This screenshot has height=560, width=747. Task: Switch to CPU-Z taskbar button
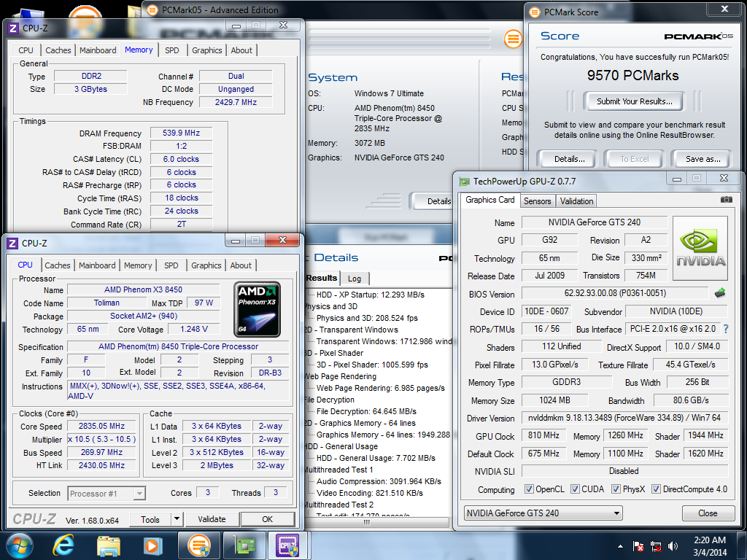(x=289, y=545)
